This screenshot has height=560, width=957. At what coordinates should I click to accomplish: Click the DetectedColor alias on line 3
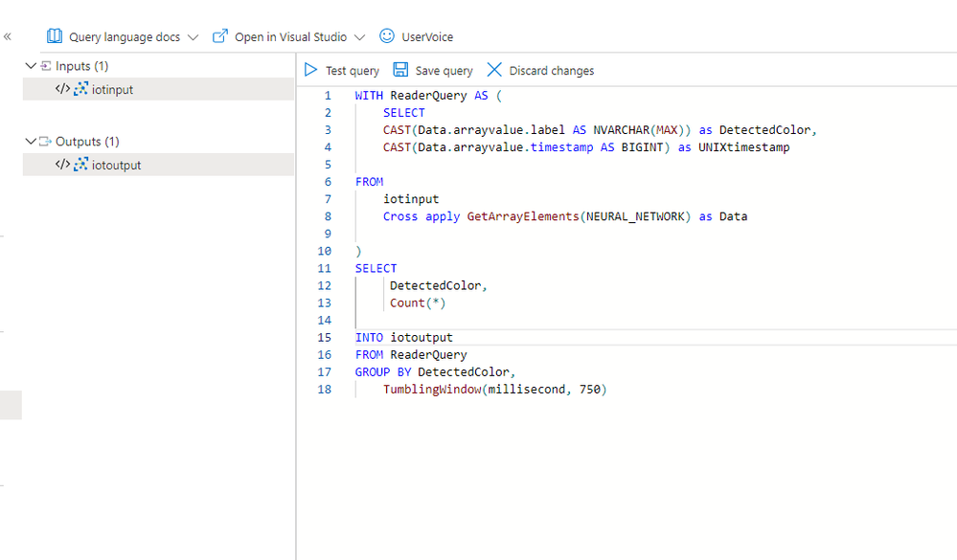(764, 130)
